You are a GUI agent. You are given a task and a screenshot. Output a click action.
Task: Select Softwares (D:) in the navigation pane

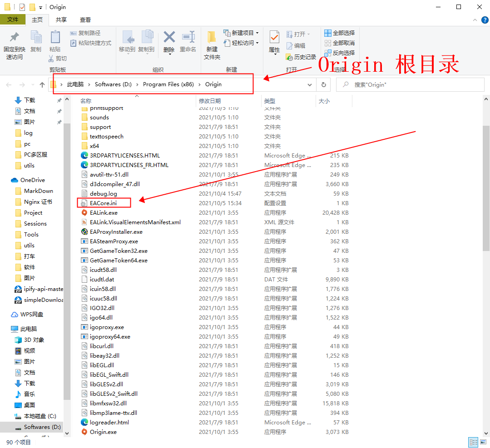coord(42,427)
